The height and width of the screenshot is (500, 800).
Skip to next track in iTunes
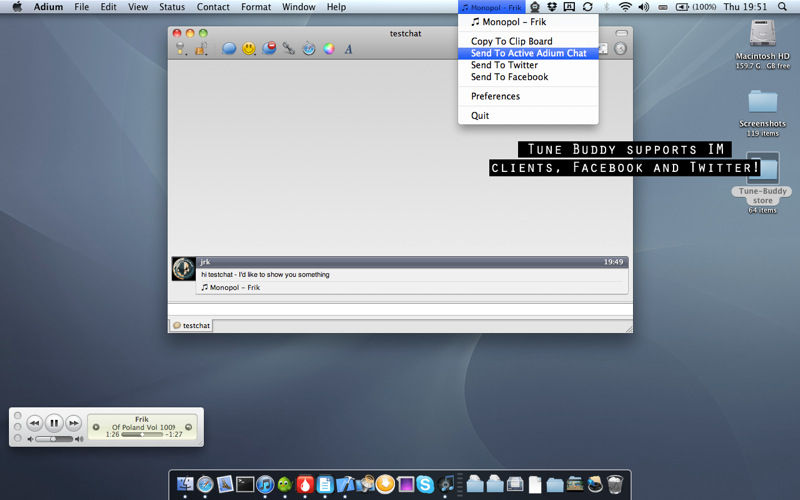[x=74, y=423]
